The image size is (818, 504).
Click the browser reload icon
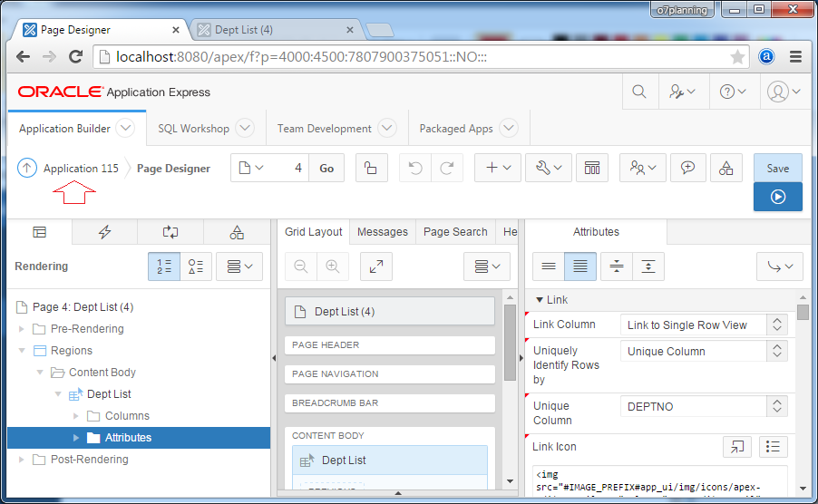[x=76, y=57]
